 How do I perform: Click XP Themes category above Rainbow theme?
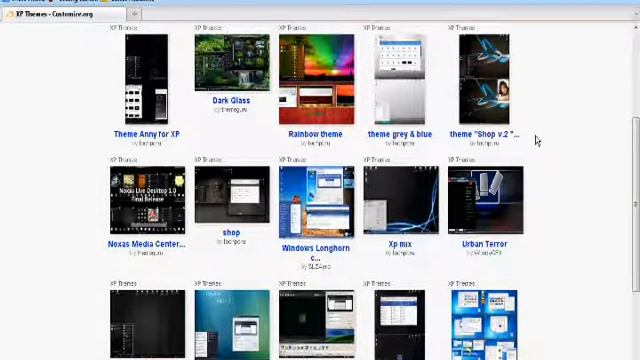pos(293,28)
